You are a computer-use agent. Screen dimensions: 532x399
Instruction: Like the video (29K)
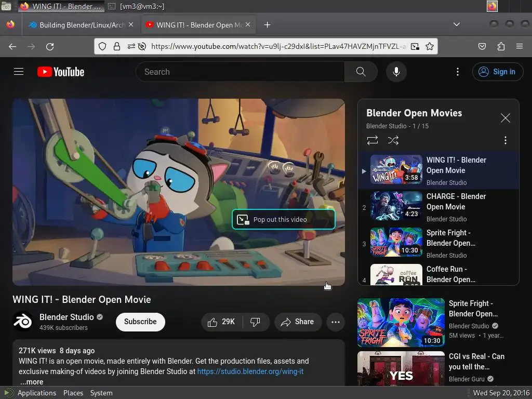pos(222,322)
